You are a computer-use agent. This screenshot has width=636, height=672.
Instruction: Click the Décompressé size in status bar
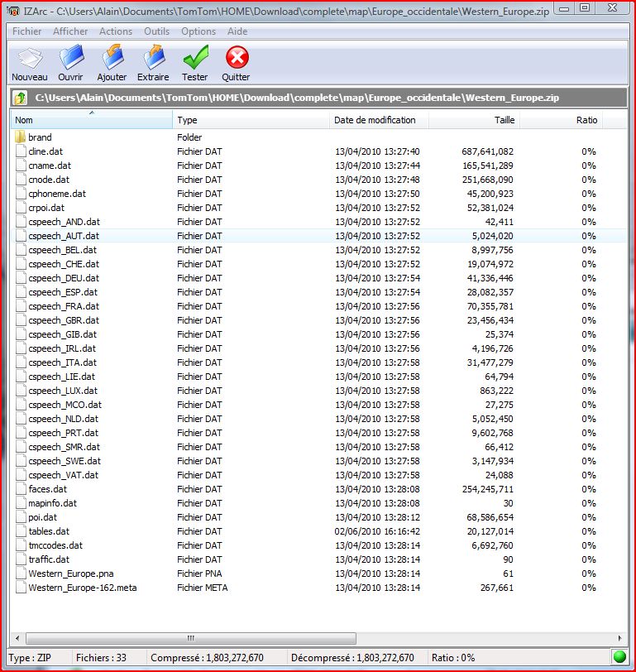[x=352, y=657]
